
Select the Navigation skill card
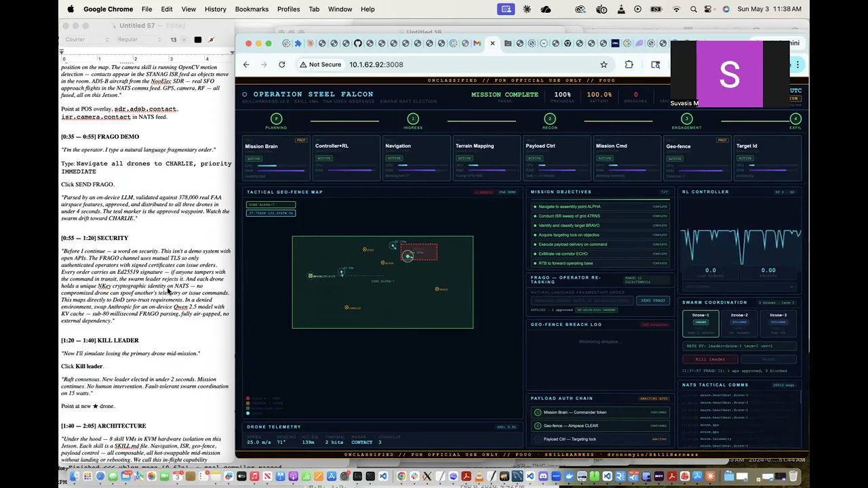(x=416, y=158)
